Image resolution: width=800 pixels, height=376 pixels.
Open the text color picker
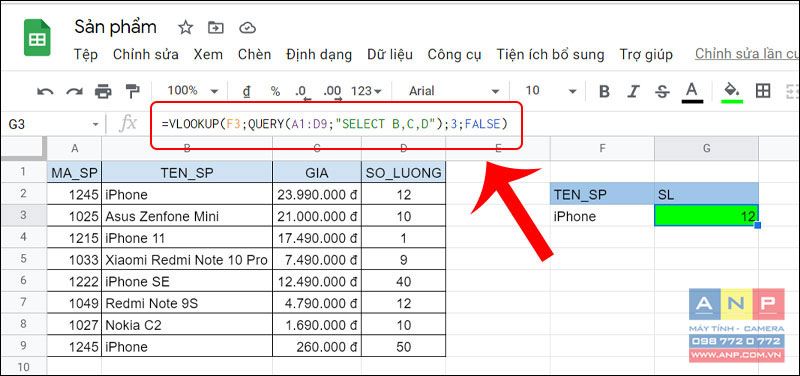[692, 92]
